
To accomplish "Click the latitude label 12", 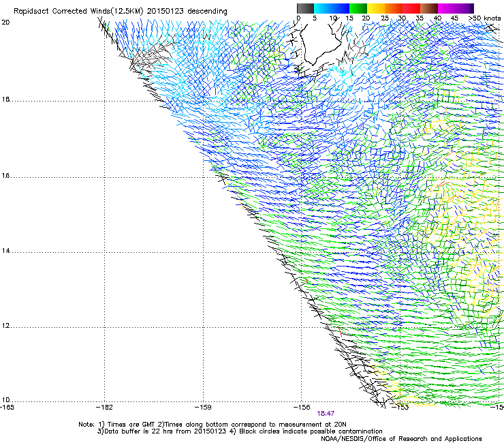I will (5, 326).
